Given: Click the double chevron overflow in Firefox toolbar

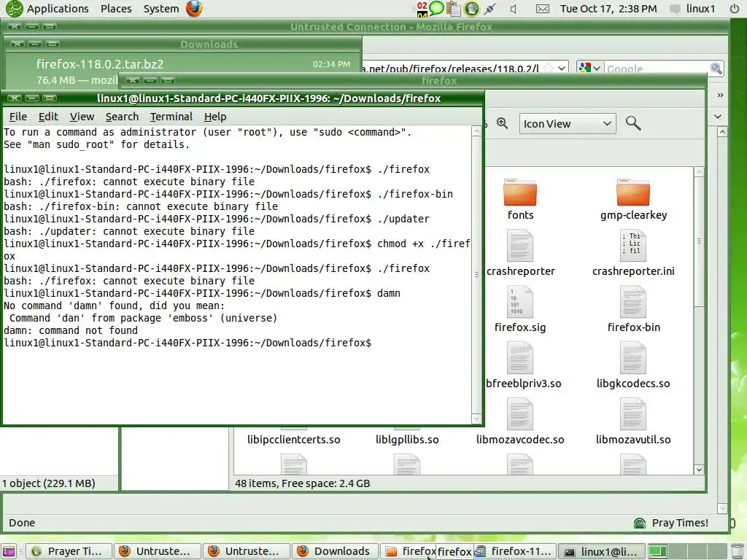Looking at the screenshot, I should pyautogui.click(x=720, y=96).
